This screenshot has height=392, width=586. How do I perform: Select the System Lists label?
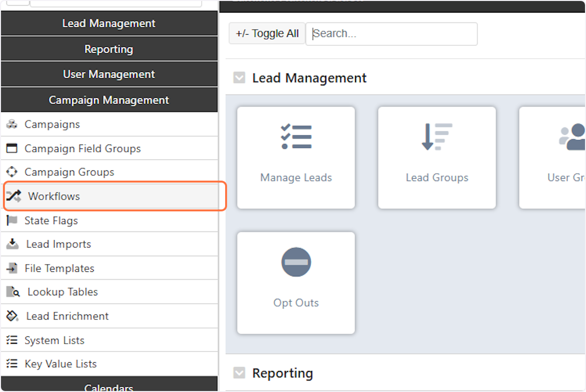pos(54,340)
